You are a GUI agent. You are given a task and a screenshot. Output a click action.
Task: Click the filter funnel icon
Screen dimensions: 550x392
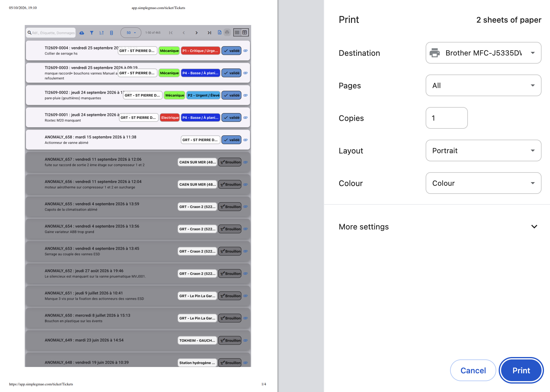click(92, 33)
